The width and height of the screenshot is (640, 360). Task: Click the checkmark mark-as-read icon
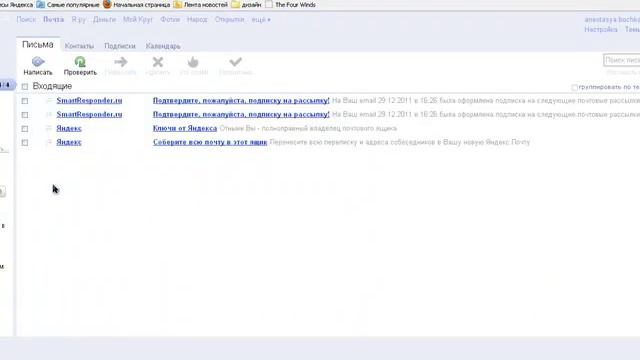236,62
